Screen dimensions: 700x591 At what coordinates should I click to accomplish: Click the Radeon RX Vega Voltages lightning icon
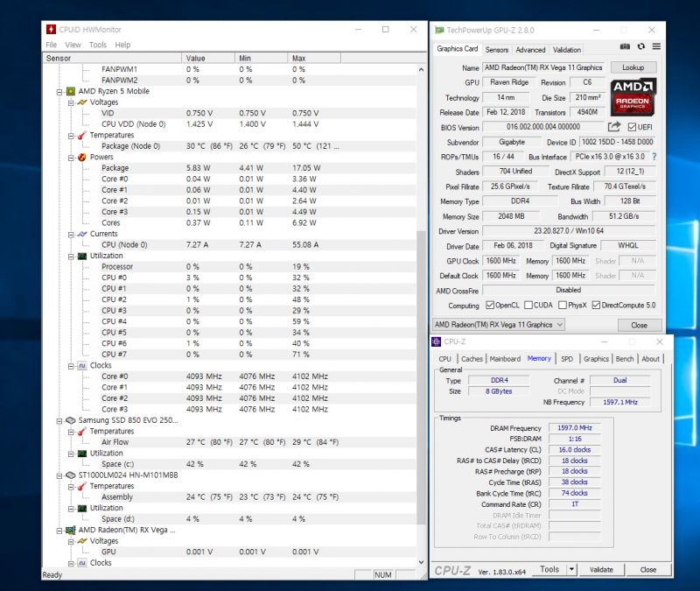click(x=82, y=541)
